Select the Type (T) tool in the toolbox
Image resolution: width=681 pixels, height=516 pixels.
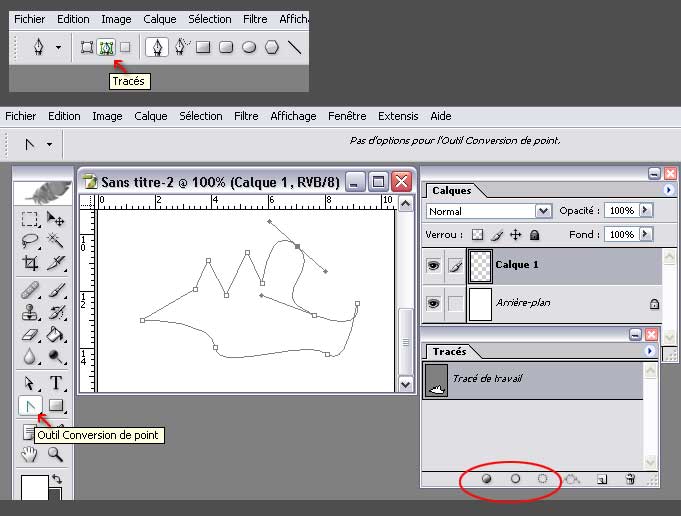tap(56, 384)
